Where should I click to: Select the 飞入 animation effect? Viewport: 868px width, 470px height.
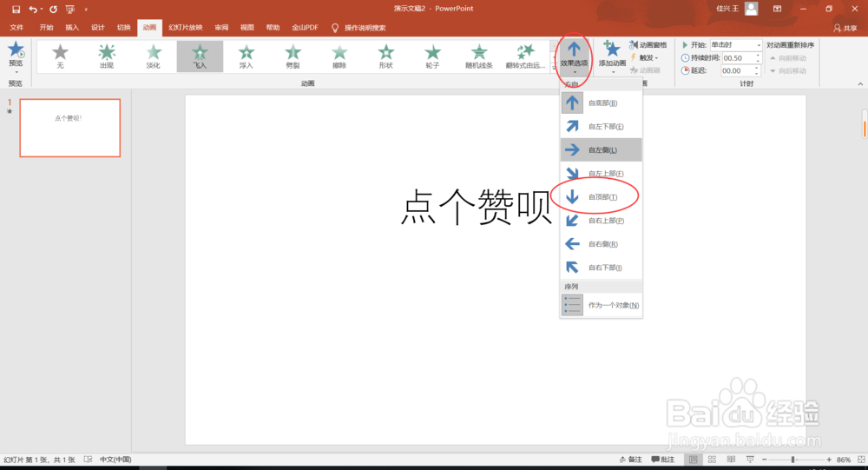tap(200, 56)
